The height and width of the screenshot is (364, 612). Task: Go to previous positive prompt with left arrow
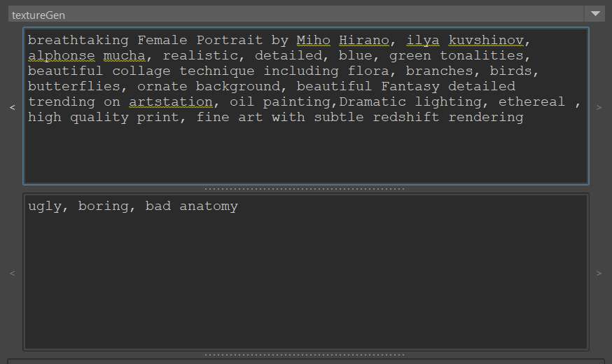click(13, 107)
